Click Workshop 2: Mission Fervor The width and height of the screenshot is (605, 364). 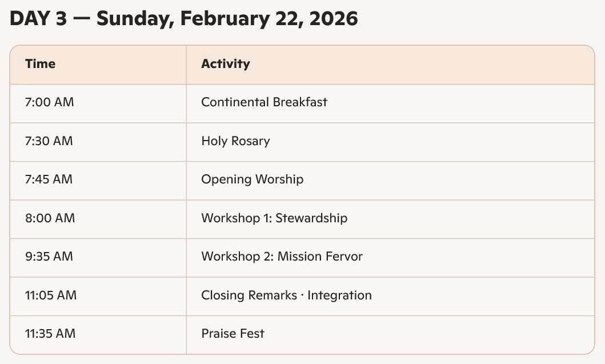[x=282, y=257]
